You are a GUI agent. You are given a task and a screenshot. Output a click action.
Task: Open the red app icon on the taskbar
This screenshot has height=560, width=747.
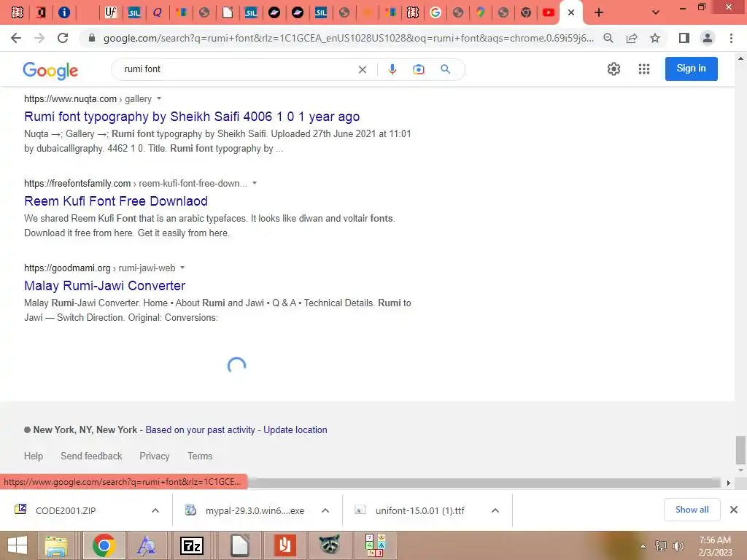(x=285, y=545)
